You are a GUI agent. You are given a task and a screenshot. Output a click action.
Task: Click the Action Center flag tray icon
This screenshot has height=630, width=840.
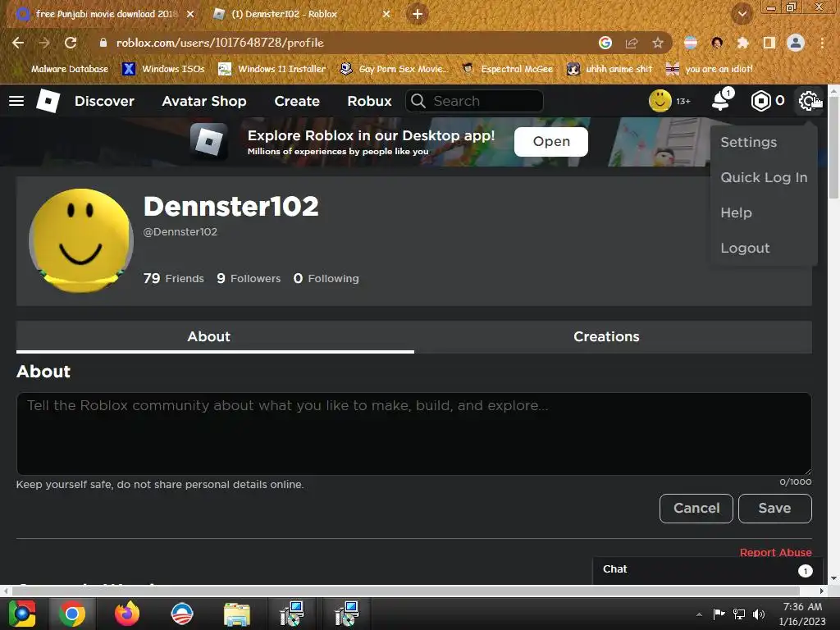pyautogui.click(x=719, y=614)
